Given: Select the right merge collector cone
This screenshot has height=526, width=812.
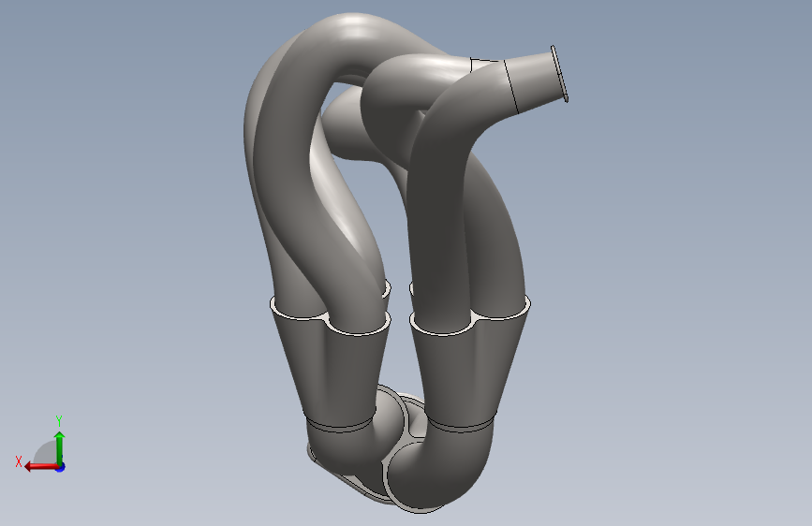Looking at the screenshot, I should 468,365.
